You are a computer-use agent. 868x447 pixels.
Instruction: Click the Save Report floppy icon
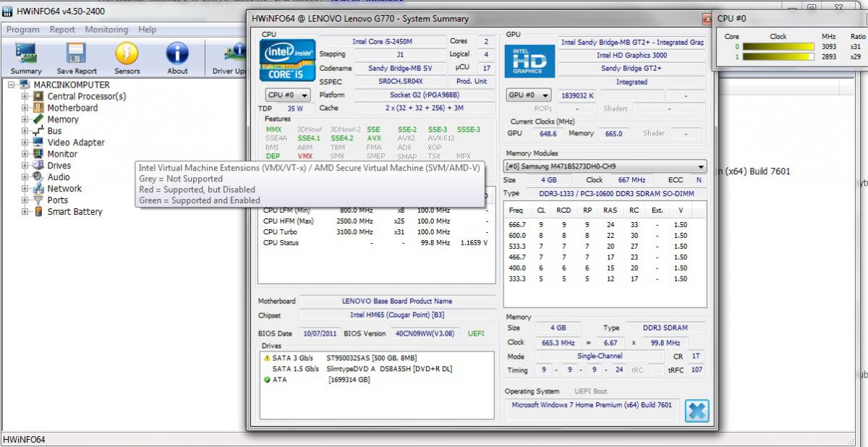[77, 54]
